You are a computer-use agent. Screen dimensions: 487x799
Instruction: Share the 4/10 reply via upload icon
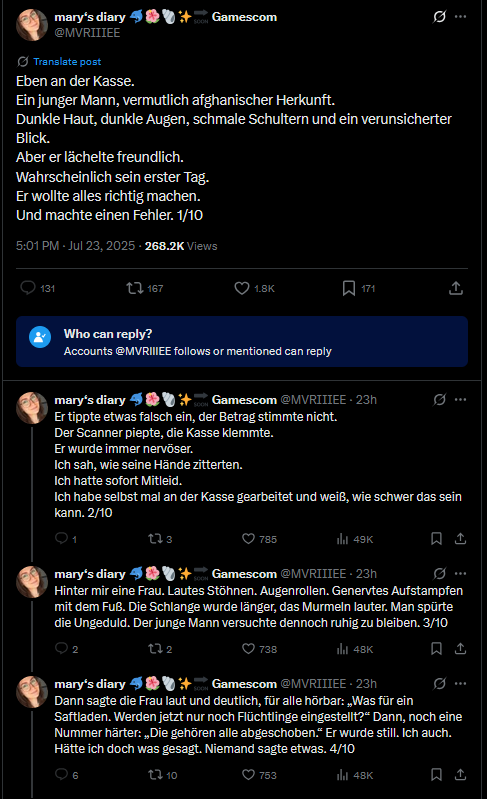point(461,775)
